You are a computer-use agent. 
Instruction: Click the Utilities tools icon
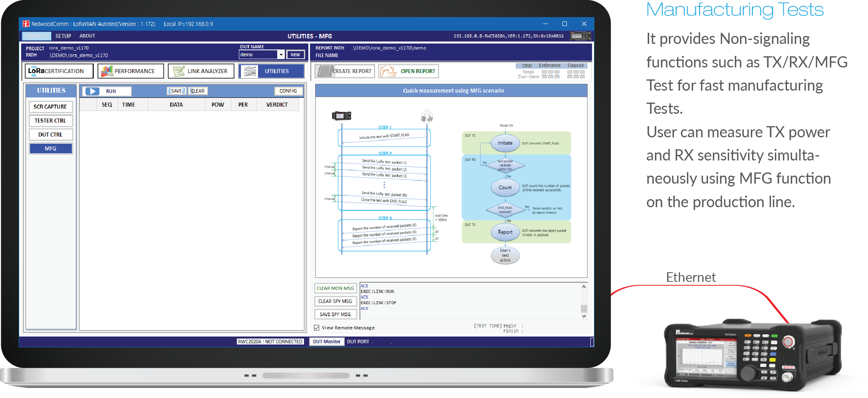pos(250,71)
